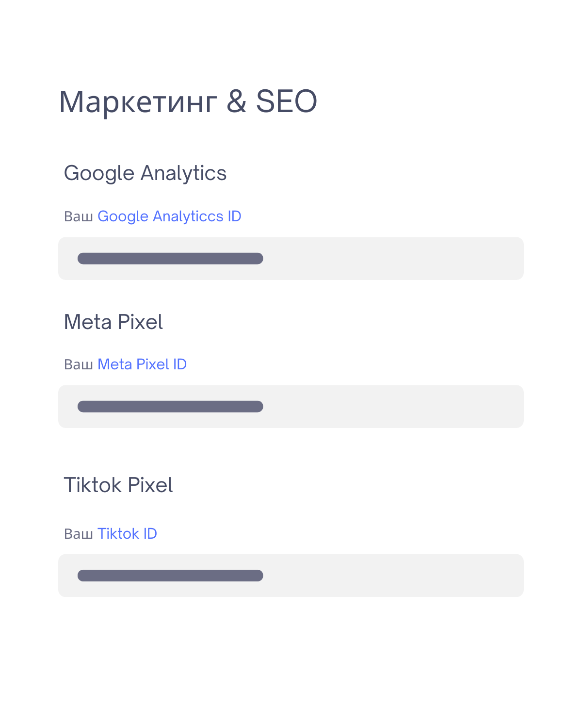Focus the Google Analytics ID input field
The image size is (582, 728).
click(x=291, y=259)
